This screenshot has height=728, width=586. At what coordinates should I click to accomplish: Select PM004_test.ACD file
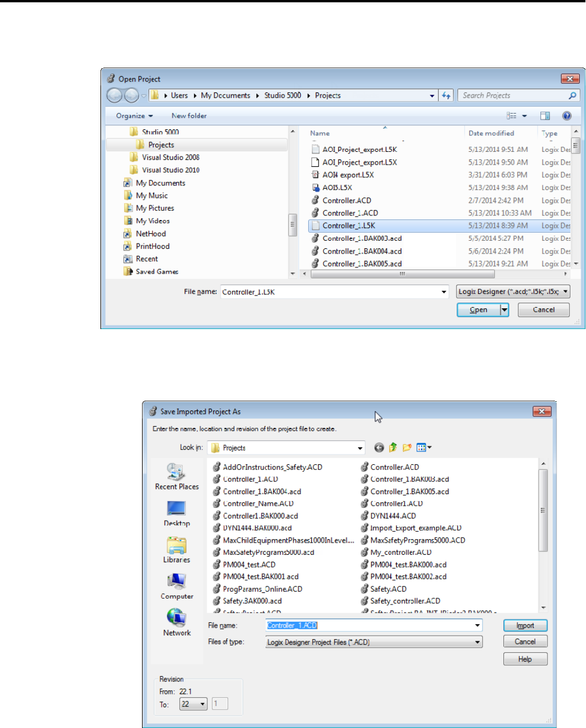coord(244,565)
